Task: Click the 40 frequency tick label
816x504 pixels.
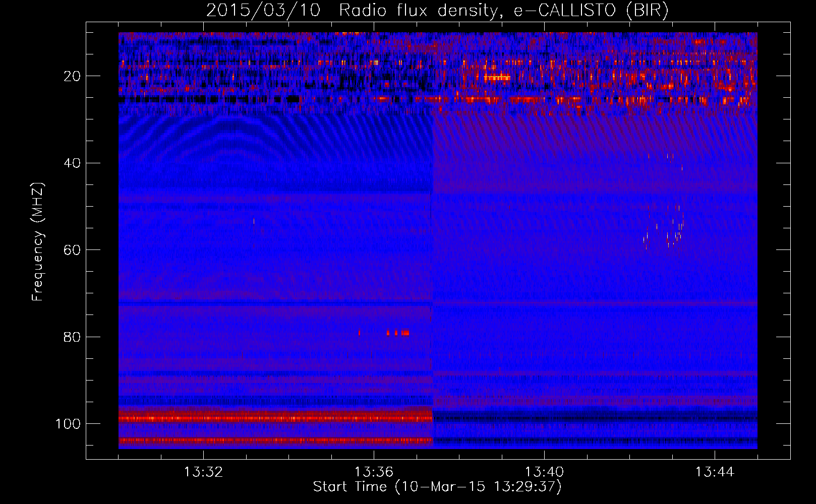Action: (x=72, y=163)
